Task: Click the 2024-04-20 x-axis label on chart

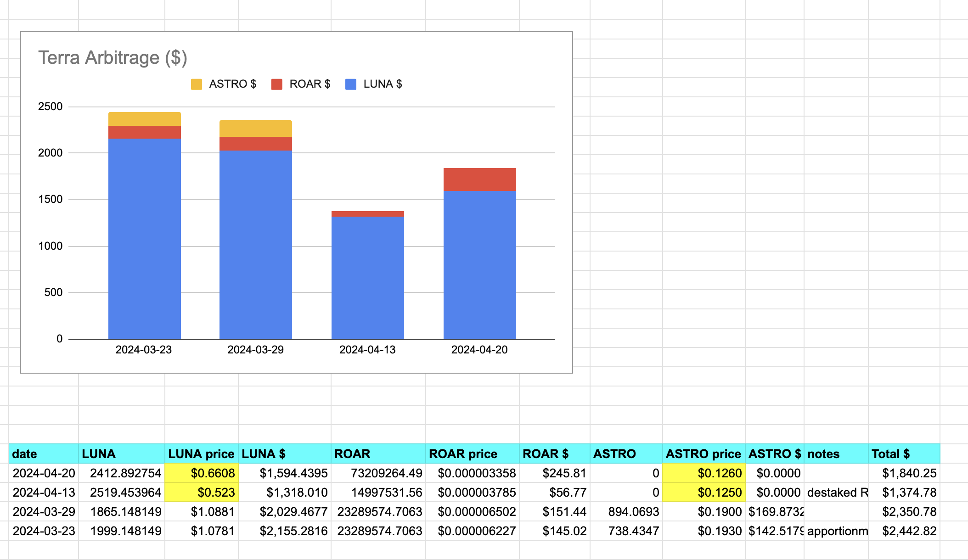Action: click(479, 350)
